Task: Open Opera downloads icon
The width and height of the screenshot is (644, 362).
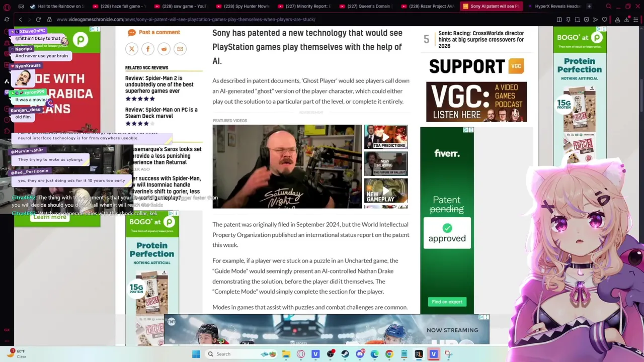Action: pos(627,20)
